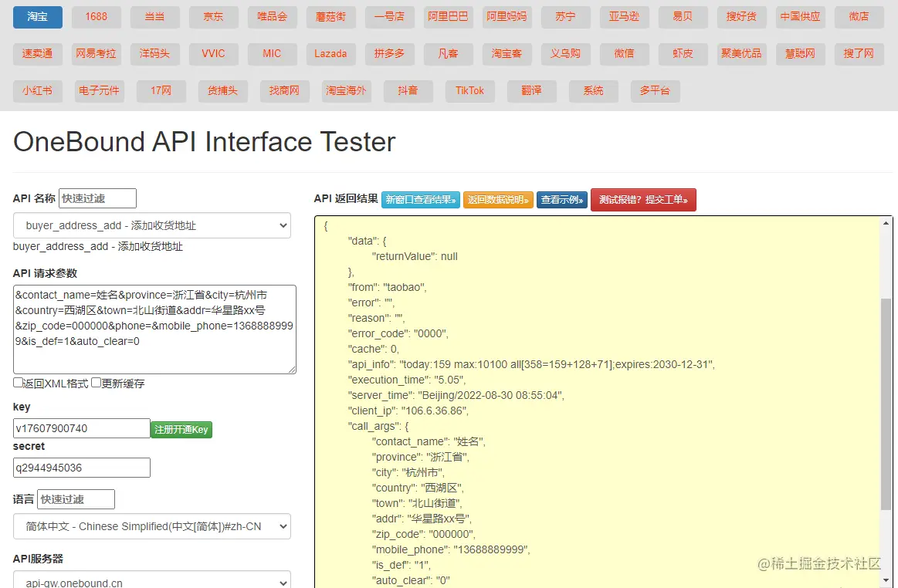
Task: Focus the 语言 quick filter field
Action: pos(76,499)
